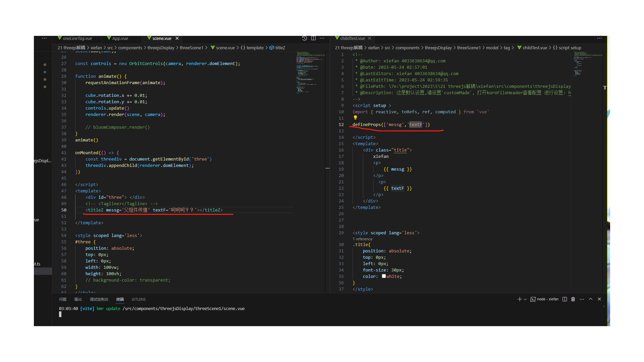Click model breadcrumb in right editor
This screenshot has height=362, width=644.
pos(492,48)
